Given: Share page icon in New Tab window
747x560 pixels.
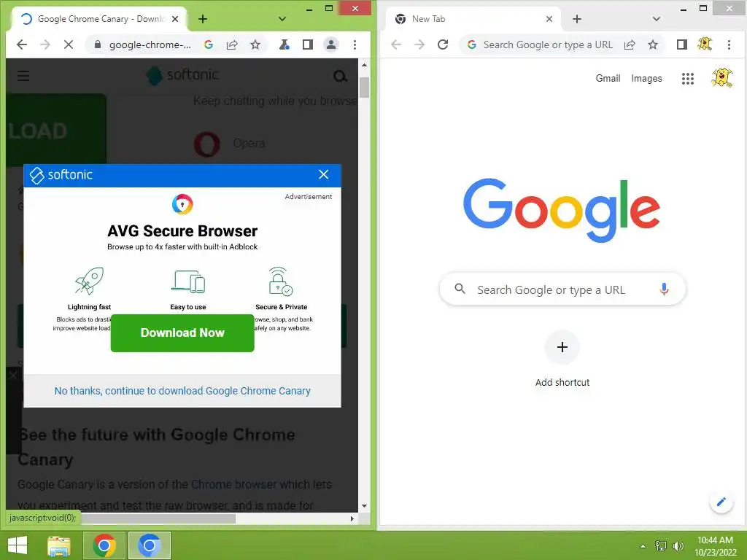Looking at the screenshot, I should (x=630, y=44).
